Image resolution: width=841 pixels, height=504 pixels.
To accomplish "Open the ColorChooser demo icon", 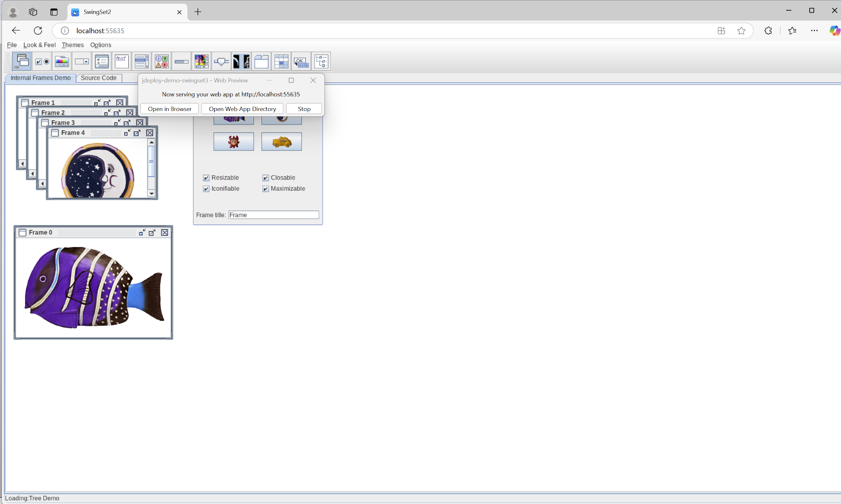I will point(62,61).
